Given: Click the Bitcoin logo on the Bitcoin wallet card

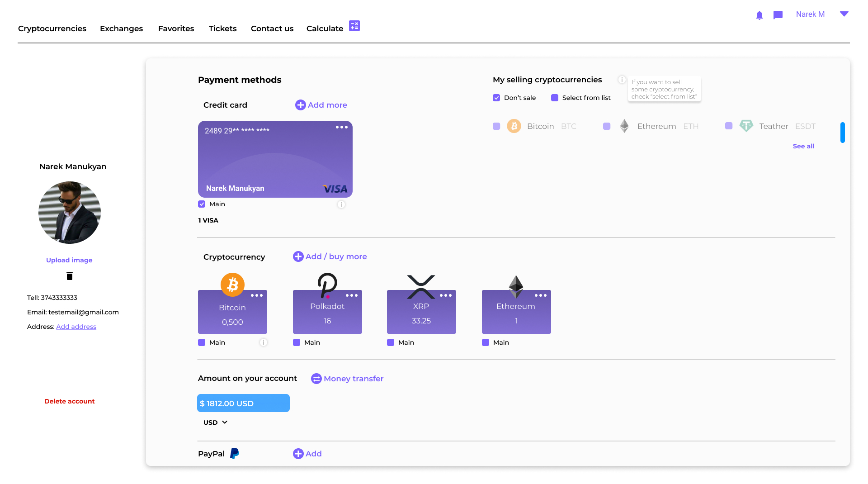Looking at the screenshot, I should (232, 285).
